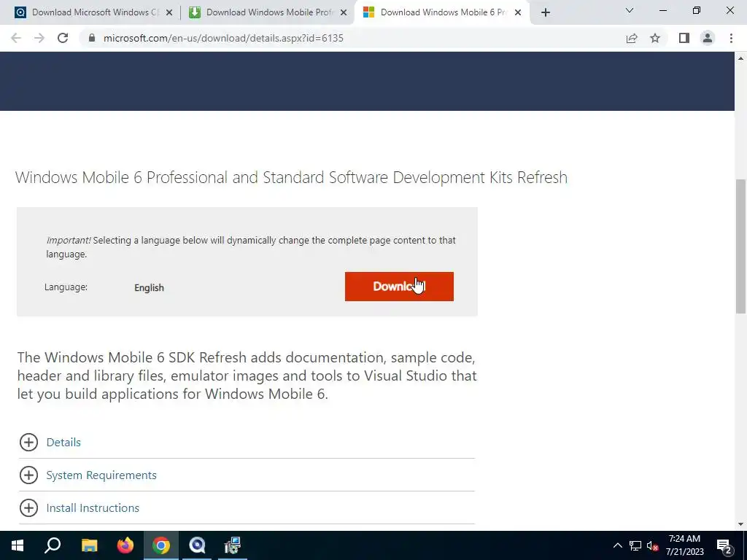Reload the page with refresh icon
This screenshot has height=560, width=747.
pyautogui.click(x=63, y=38)
